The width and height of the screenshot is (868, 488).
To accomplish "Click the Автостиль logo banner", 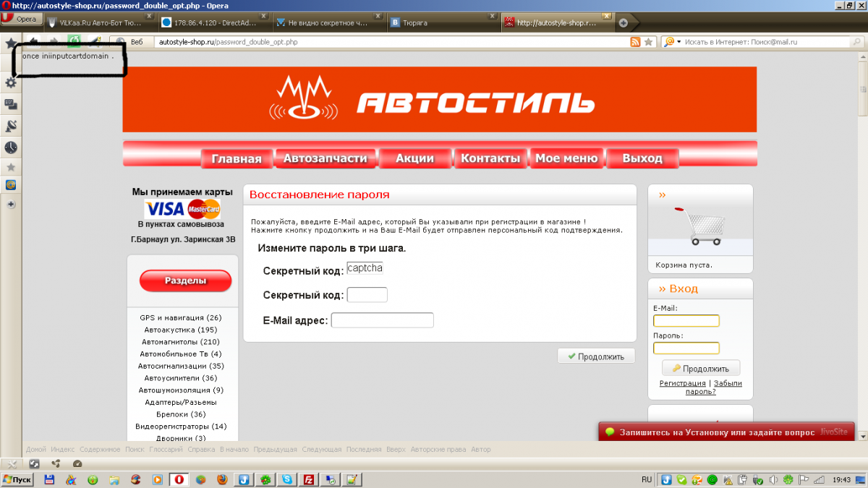I will point(440,100).
